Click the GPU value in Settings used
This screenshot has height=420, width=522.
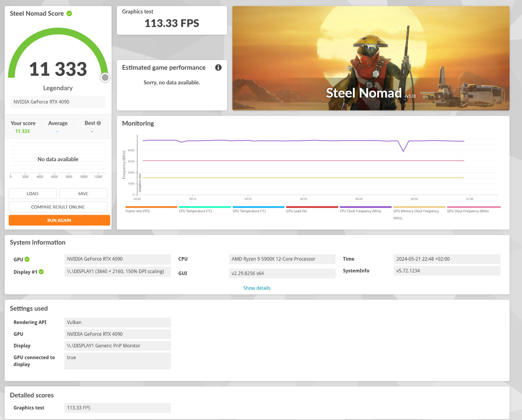[117, 334]
